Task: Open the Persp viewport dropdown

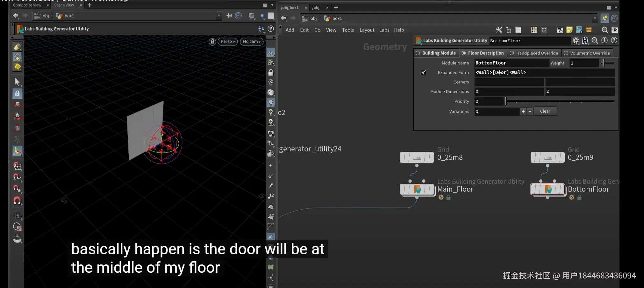Action: click(227, 42)
